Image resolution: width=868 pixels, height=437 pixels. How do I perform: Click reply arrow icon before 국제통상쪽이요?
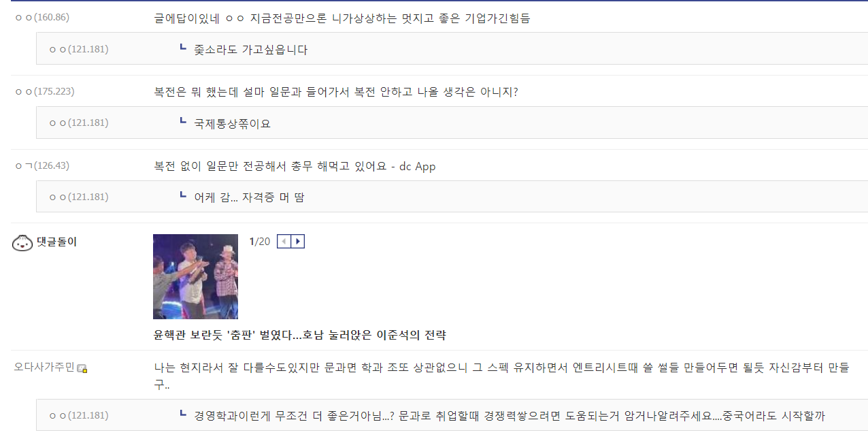(182, 121)
